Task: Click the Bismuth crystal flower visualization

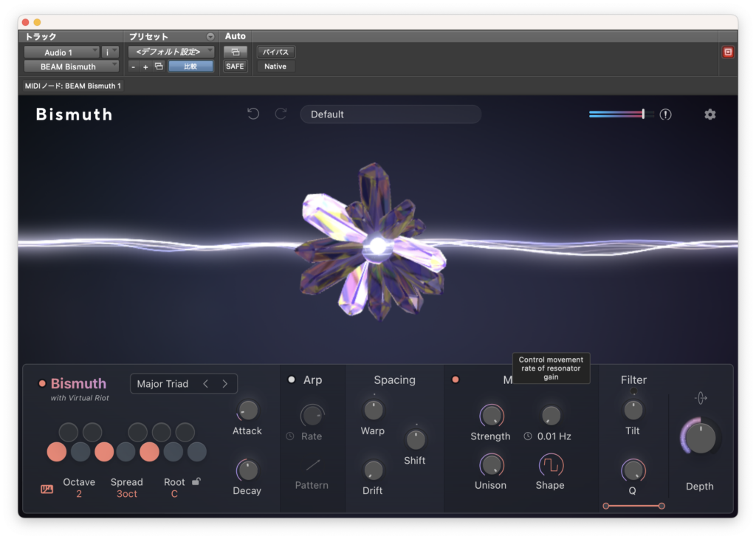Action: [x=373, y=242]
